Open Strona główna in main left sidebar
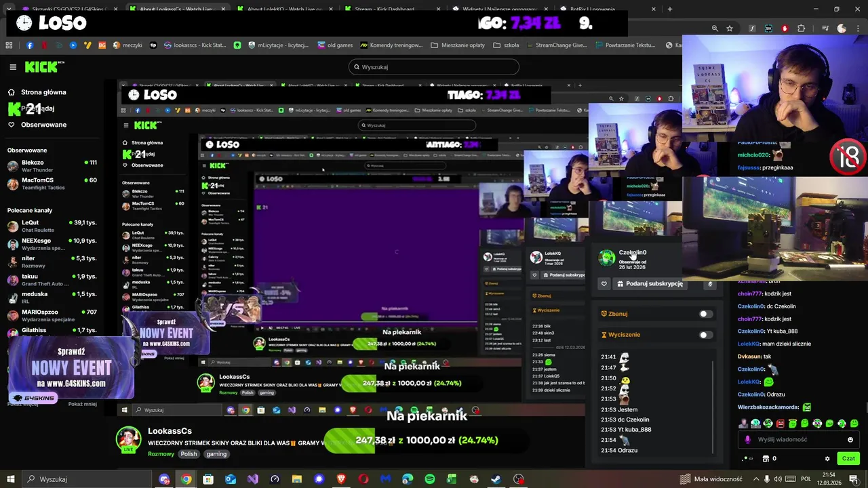Viewport: 868px width, 488px height. 37,92
